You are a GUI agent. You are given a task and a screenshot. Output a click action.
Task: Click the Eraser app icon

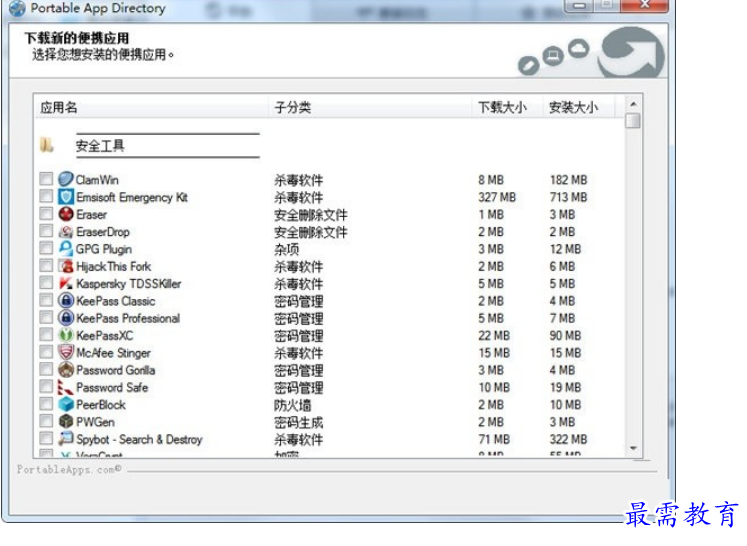pos(66,214)
